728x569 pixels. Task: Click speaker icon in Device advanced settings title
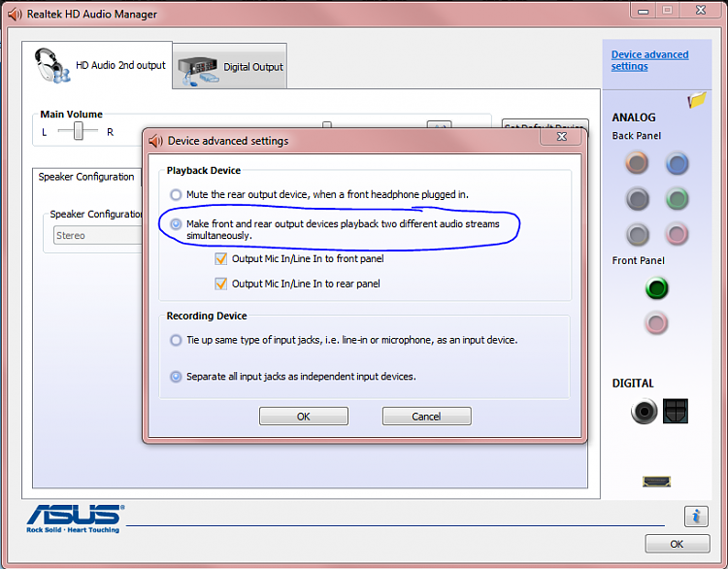[155, 141]
